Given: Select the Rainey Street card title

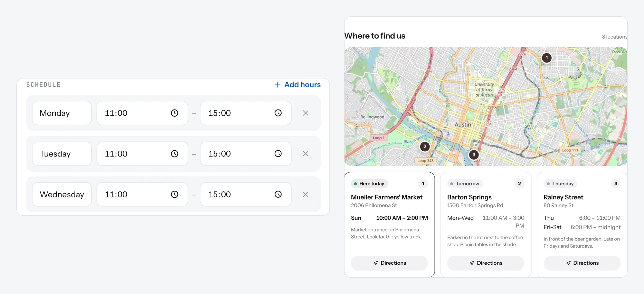Looking at the screenshot, I should 563,197.
